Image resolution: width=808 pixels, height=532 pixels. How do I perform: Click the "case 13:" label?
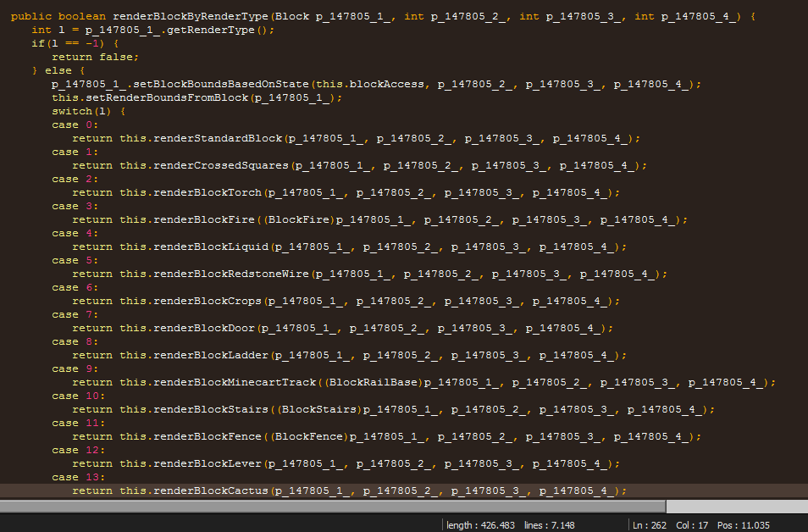78,477
